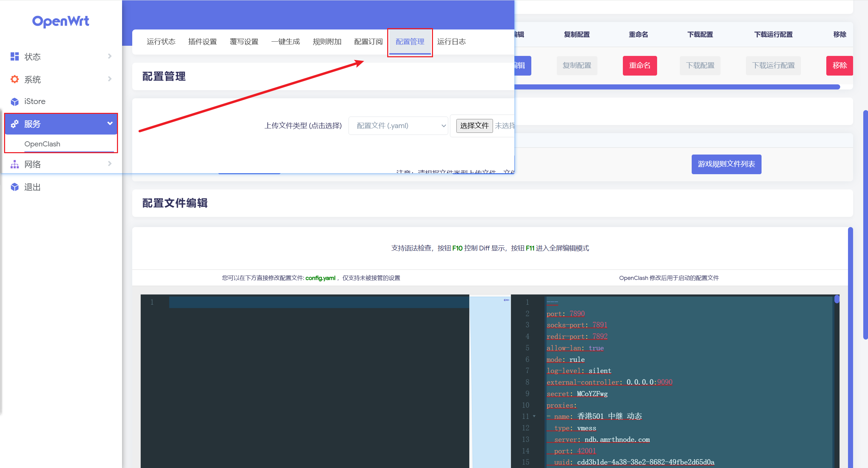Open OpenClash in the sidebar
868x468 pixels.
pos(42,144)
